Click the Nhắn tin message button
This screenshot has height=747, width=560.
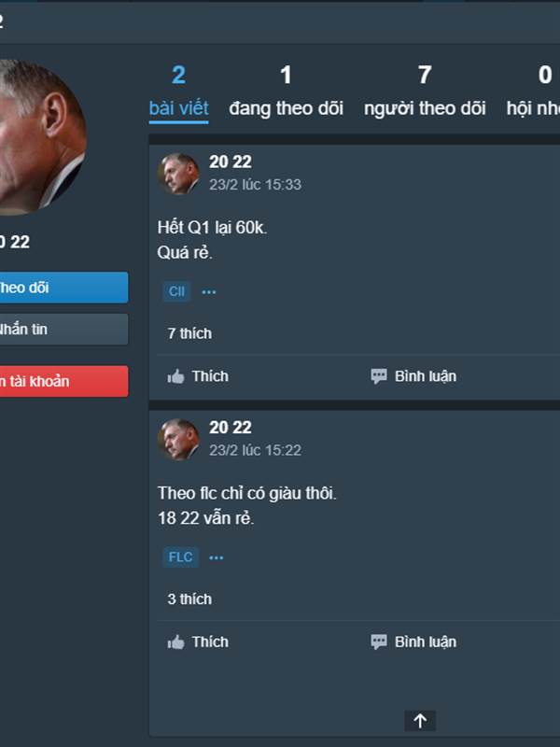(63, 329)
